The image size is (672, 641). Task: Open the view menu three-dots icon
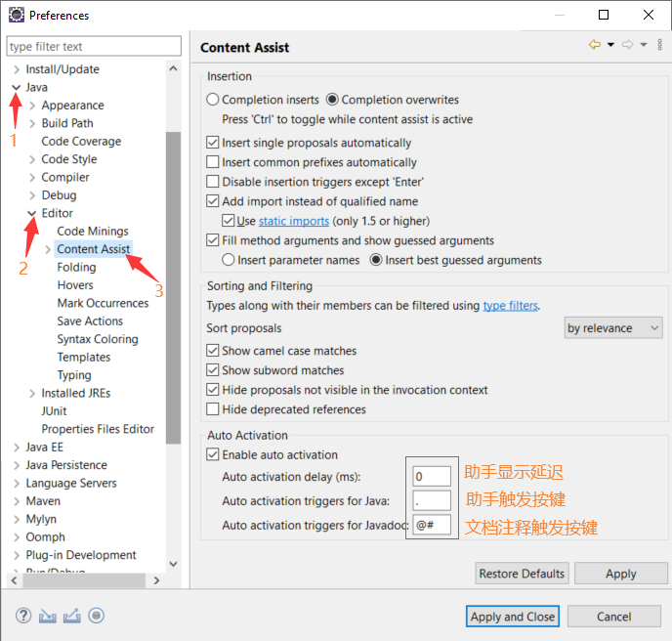[x=659, y=44]
